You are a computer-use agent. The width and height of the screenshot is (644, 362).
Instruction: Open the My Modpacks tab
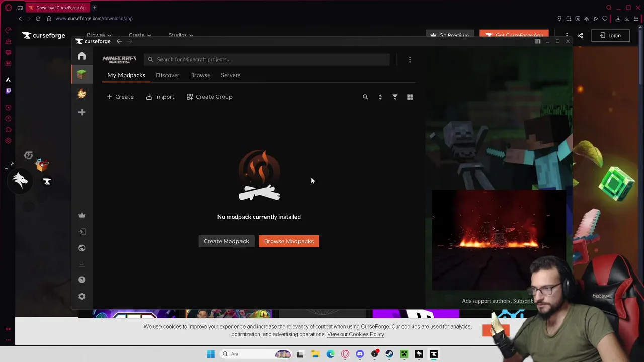pos(126,75)
